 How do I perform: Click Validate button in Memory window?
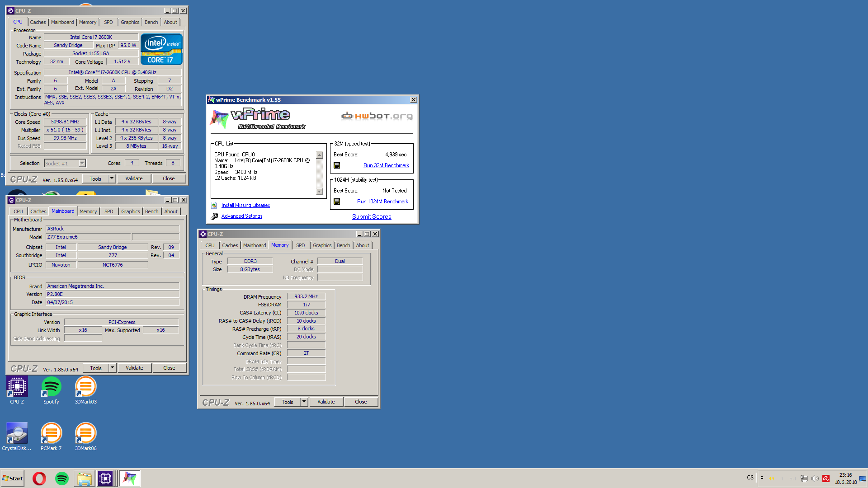[x=326, y=402]
